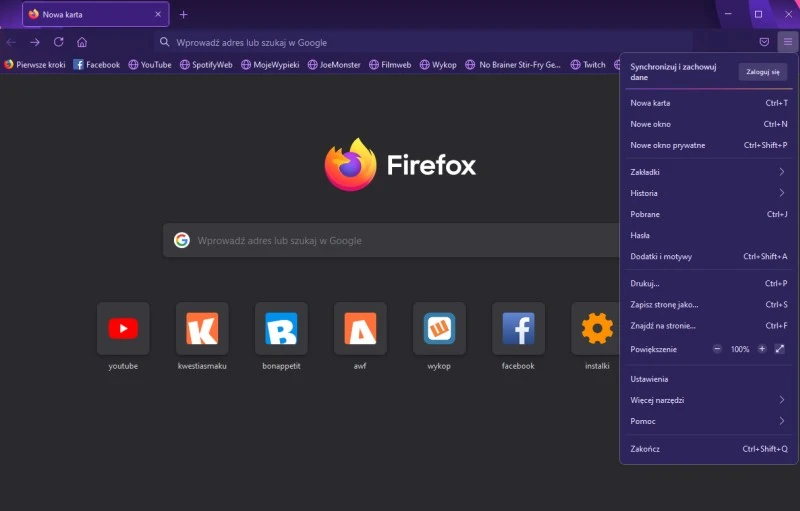Expand the Więcej narzędzi submenu
This screenshot has width=800, height=511.
pyautogui.click(x=709, y=400)
